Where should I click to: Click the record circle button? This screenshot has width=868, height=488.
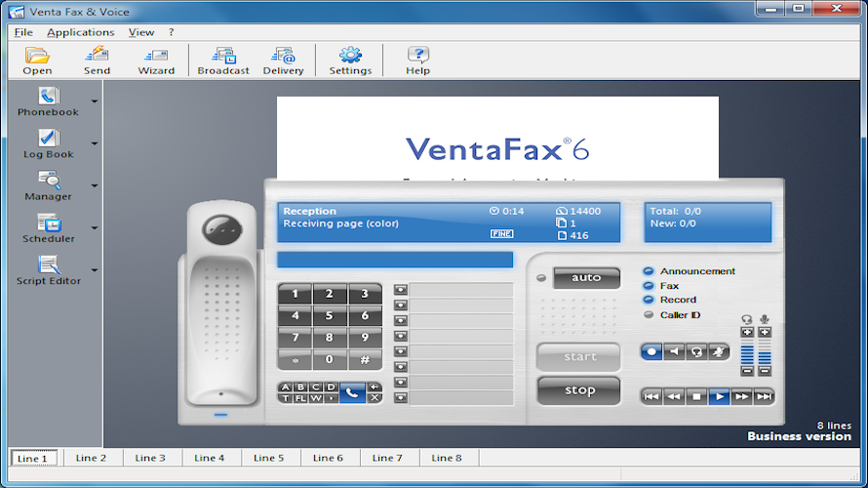(651, 351)
